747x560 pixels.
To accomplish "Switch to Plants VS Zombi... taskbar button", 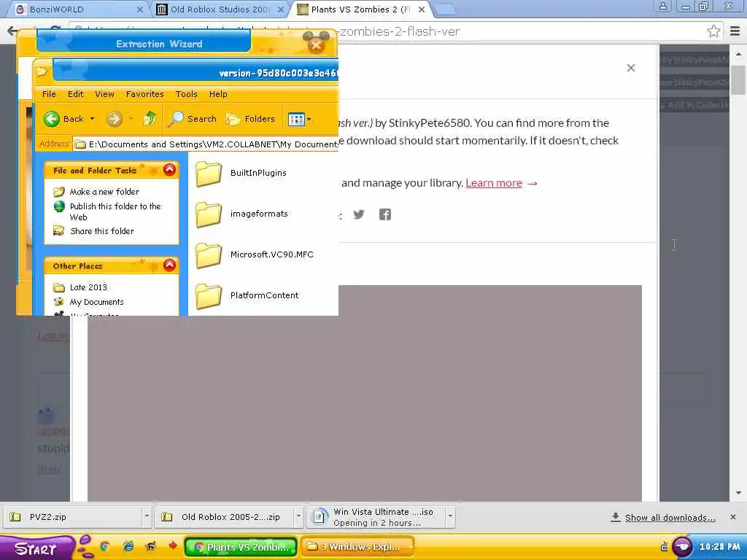I will (241, 547).
